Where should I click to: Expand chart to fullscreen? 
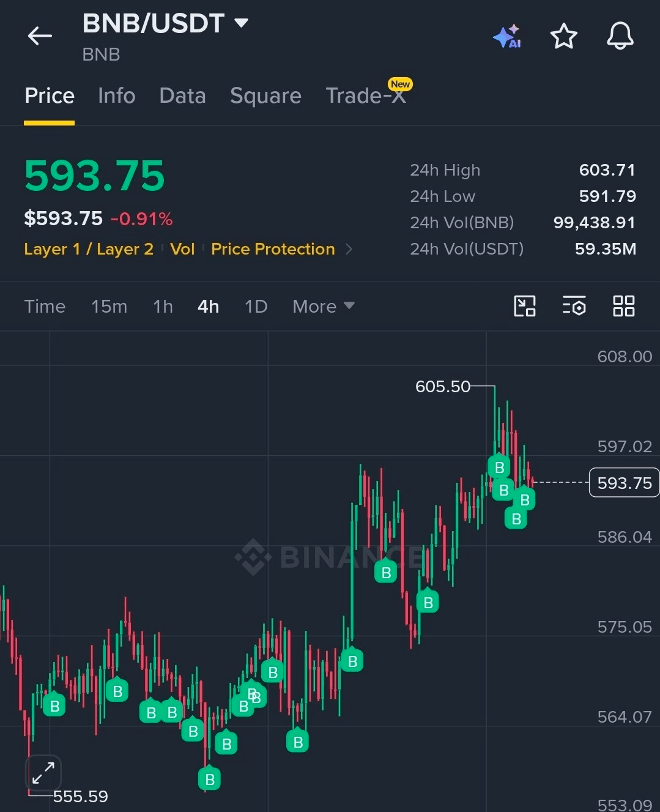pos(43,772)
